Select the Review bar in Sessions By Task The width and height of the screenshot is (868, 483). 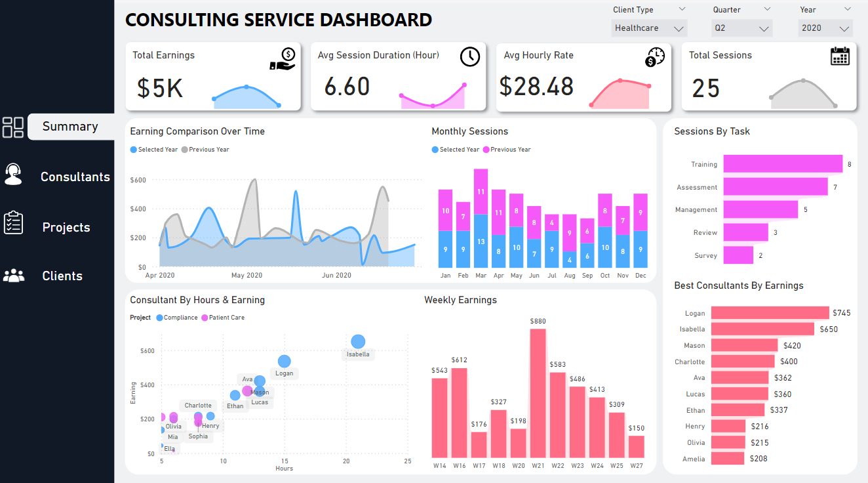coord(745,232)
